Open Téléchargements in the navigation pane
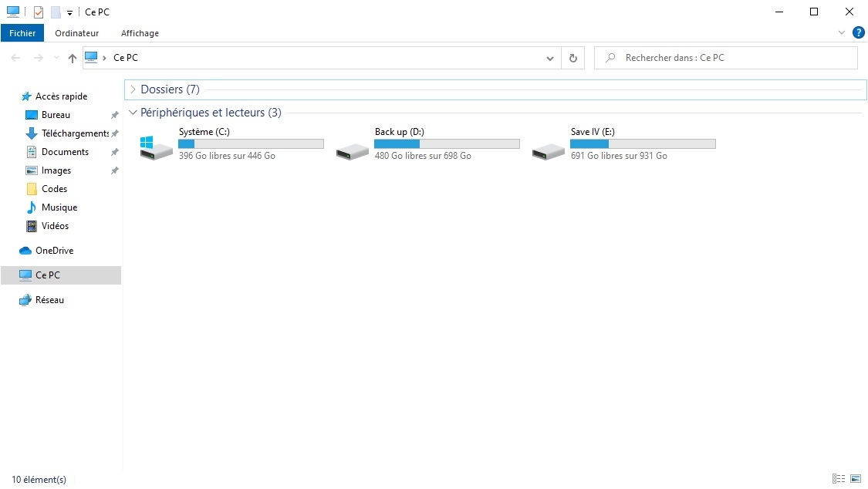 pyautogui.click(x=75, y=133)
